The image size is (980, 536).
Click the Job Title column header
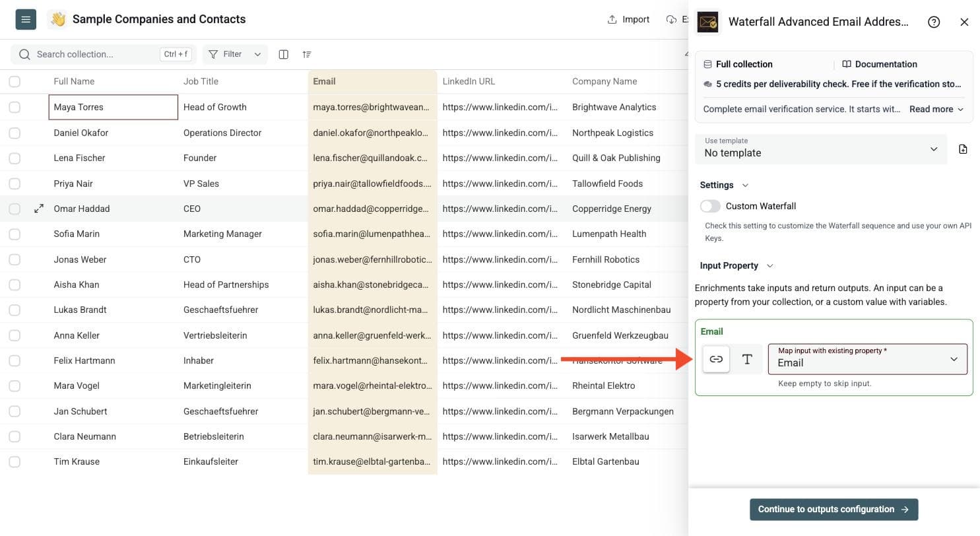[x=243, y=82]
